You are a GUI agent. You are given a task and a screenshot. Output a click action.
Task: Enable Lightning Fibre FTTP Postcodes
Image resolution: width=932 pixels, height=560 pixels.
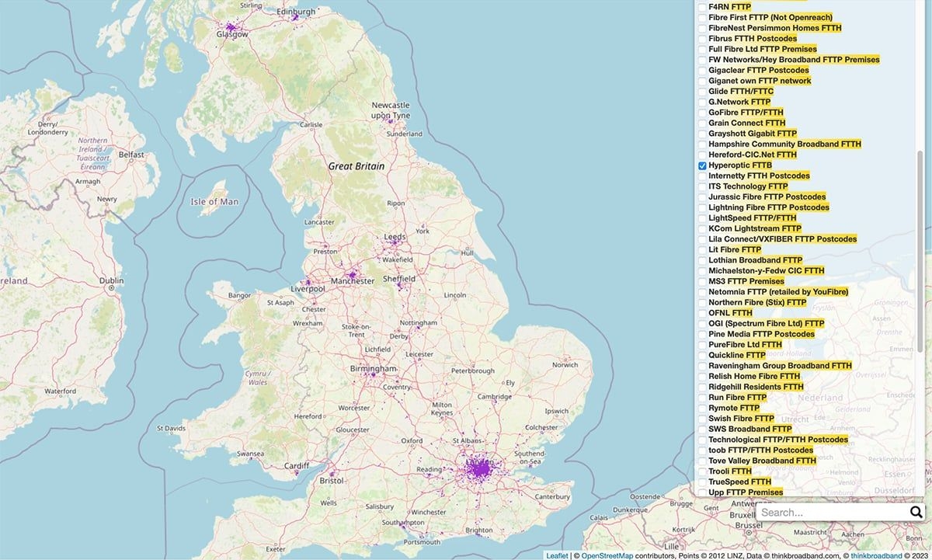(702, 207)
